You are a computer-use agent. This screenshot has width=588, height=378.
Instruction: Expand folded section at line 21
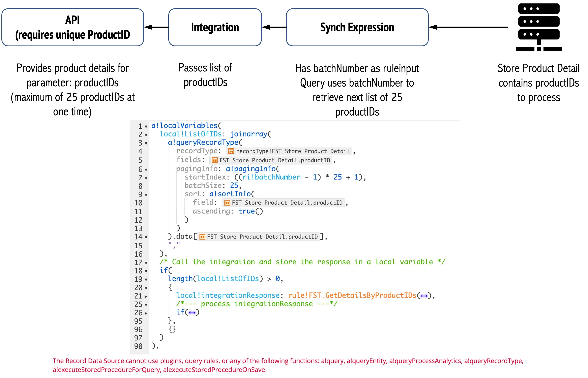[146, 296]
